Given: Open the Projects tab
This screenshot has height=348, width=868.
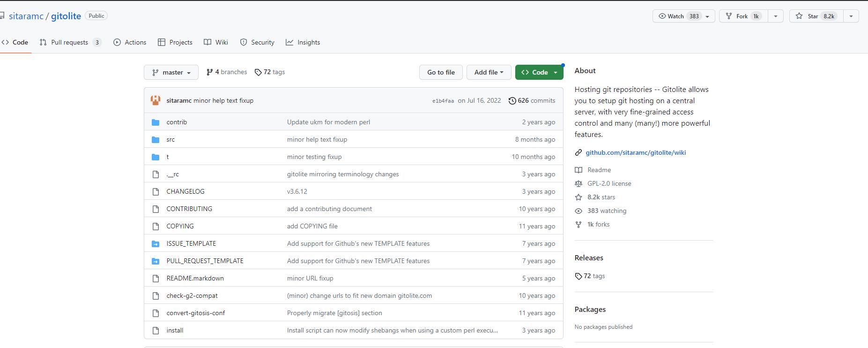Looking at the screenshot, I should pyautogui.click(x=175, y=42).
